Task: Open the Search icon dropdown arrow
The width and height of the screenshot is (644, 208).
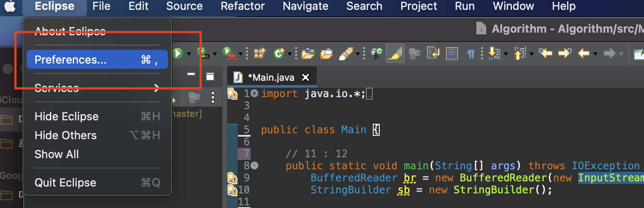Action: [358, 54]
